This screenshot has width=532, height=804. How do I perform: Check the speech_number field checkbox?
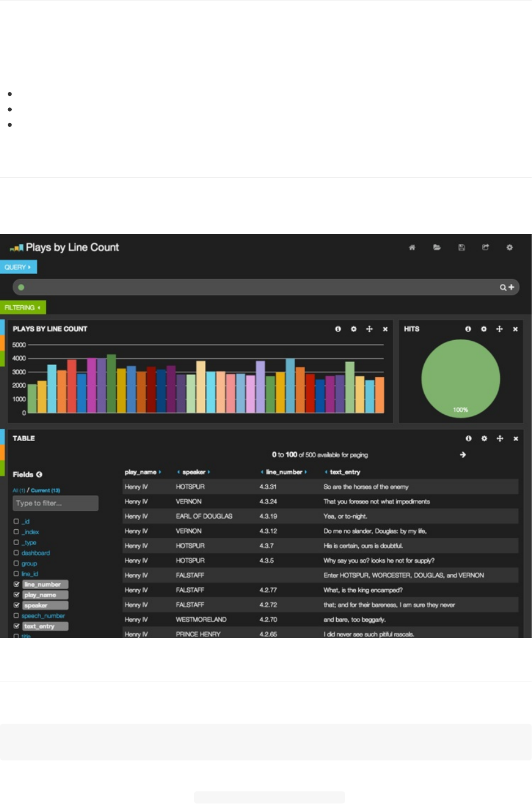[16, 616]
